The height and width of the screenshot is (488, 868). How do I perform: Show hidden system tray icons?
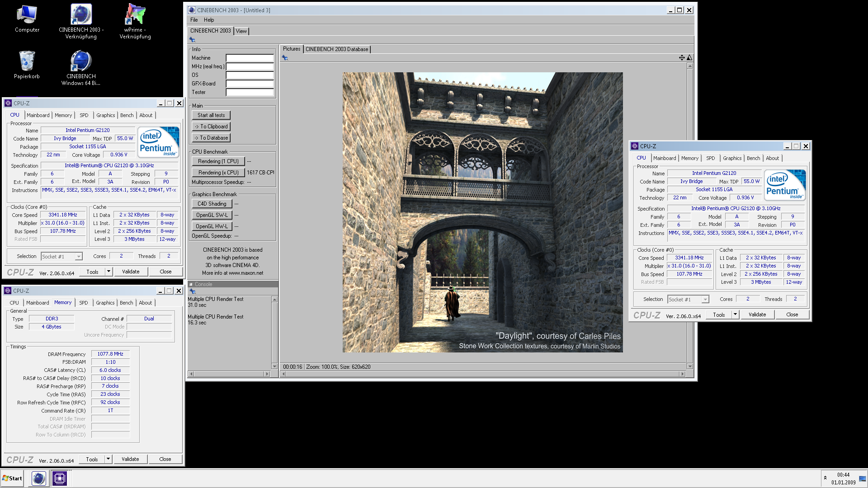pos(825,478)
